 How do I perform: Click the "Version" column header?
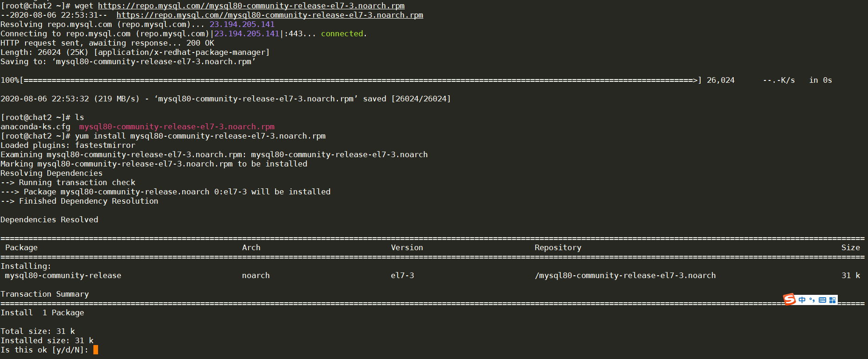pyautogui.click(x=407, y=247)
